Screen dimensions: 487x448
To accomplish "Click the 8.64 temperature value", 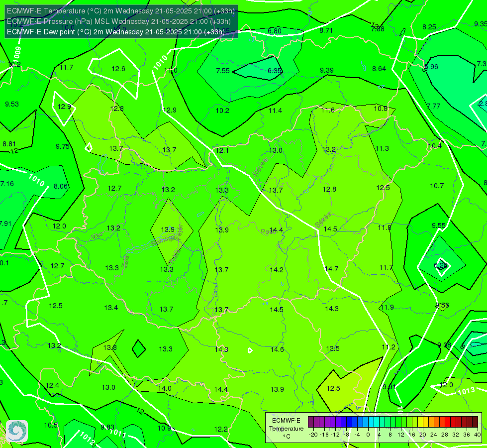I will pyautogui.click(x=379, y=69).
